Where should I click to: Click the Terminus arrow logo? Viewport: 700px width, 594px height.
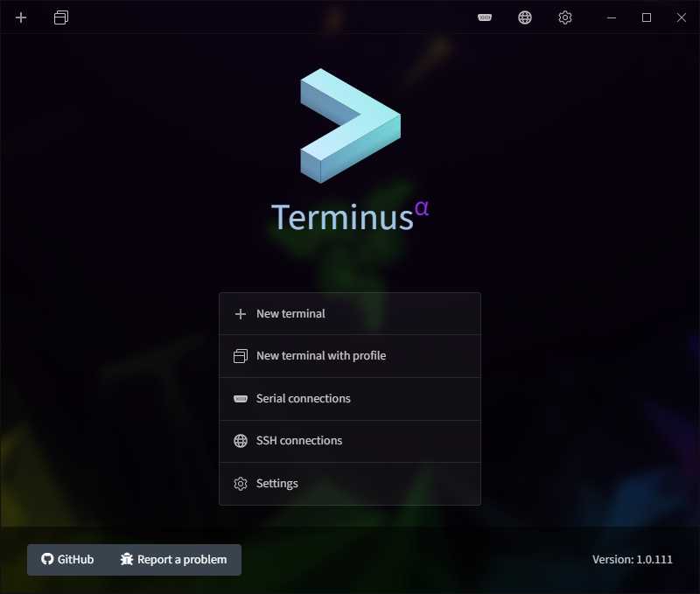tap(349, 123)
